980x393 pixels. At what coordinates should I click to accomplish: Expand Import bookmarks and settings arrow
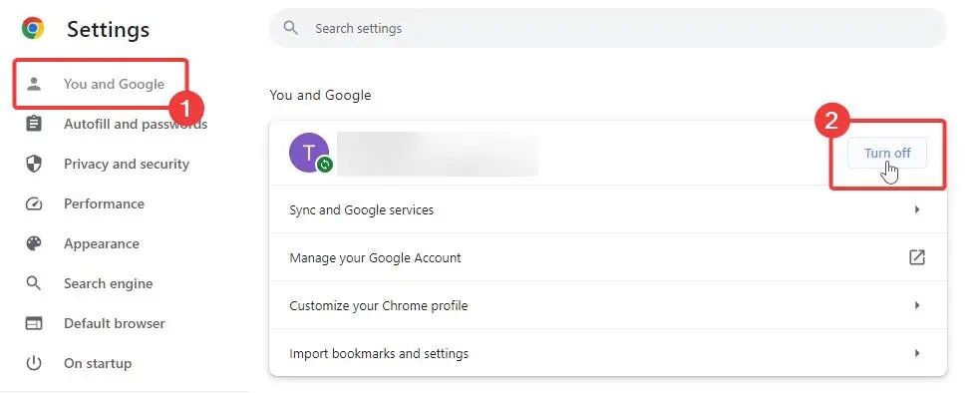917,353
